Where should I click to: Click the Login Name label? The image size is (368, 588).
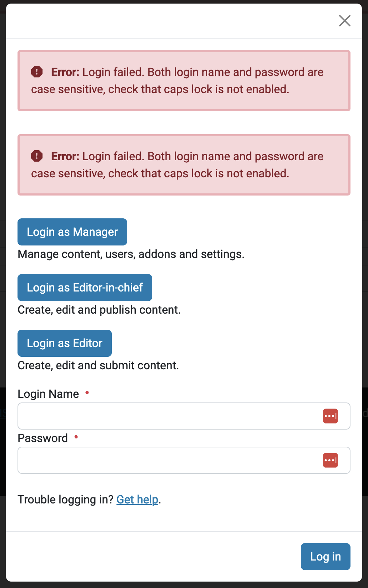click(48, 394)
